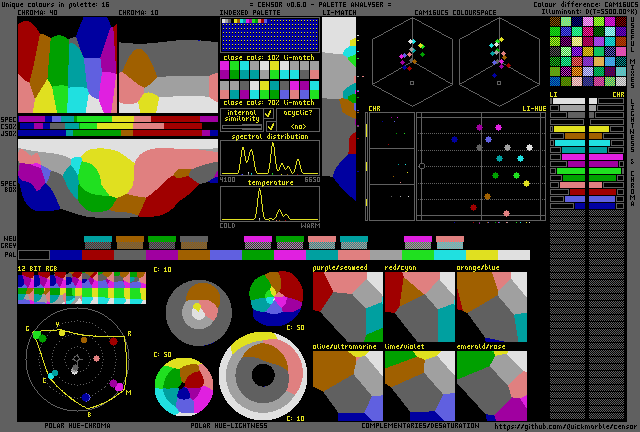Image resolution: width=640 pixels, height=432 pixels.
Task: Click the '4100' spectral axis value
Action: [227, 180]
